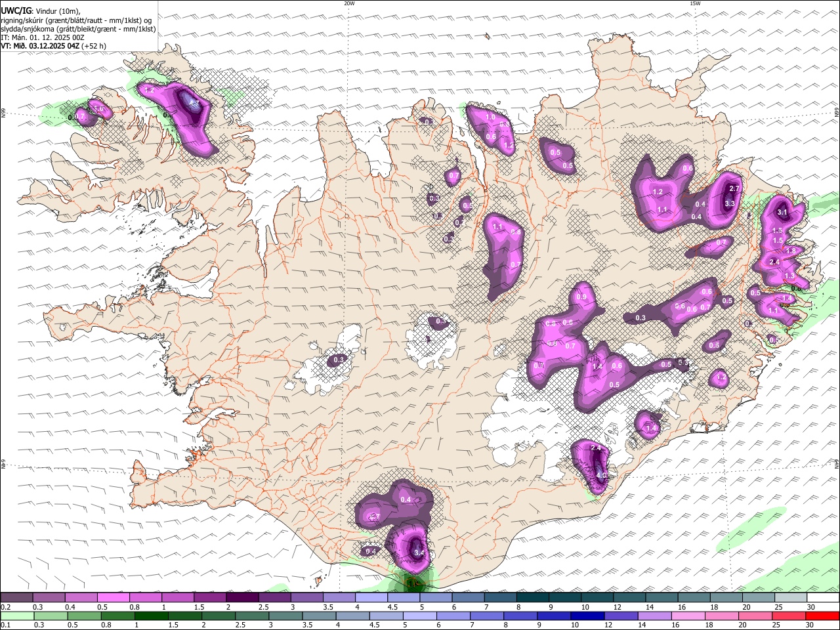Click the '20W' longitude label at top
This screenshot has width=840, height=630.
click(x=349, y=3)
